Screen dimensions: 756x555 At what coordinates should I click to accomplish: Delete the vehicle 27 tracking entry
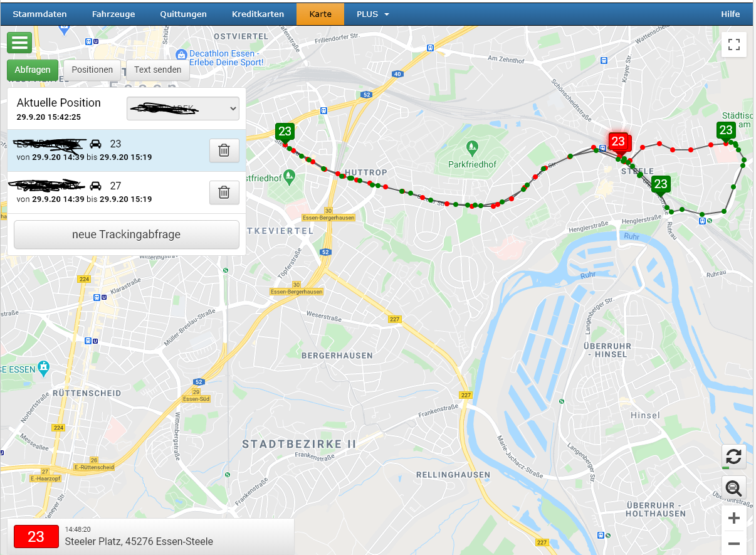click(224, 193)
